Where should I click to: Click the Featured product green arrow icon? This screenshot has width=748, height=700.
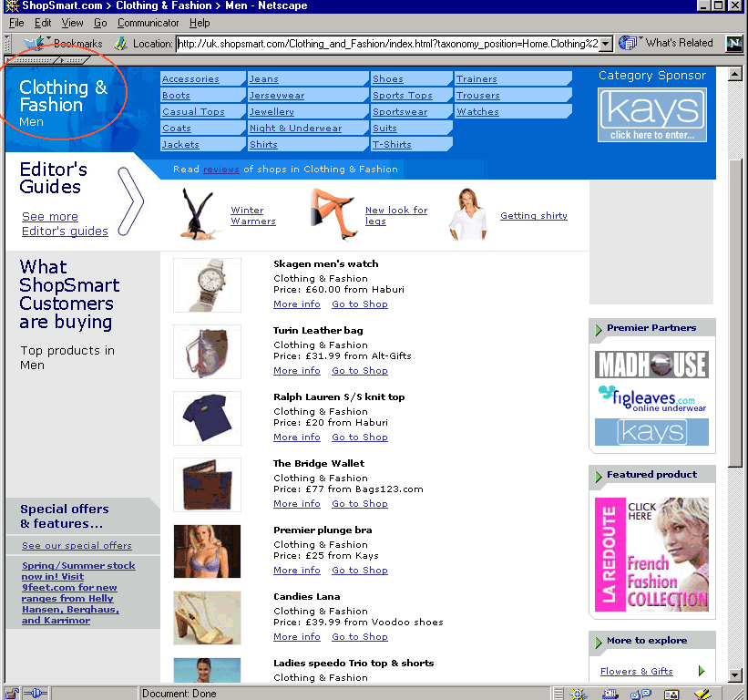click(599, 476)
